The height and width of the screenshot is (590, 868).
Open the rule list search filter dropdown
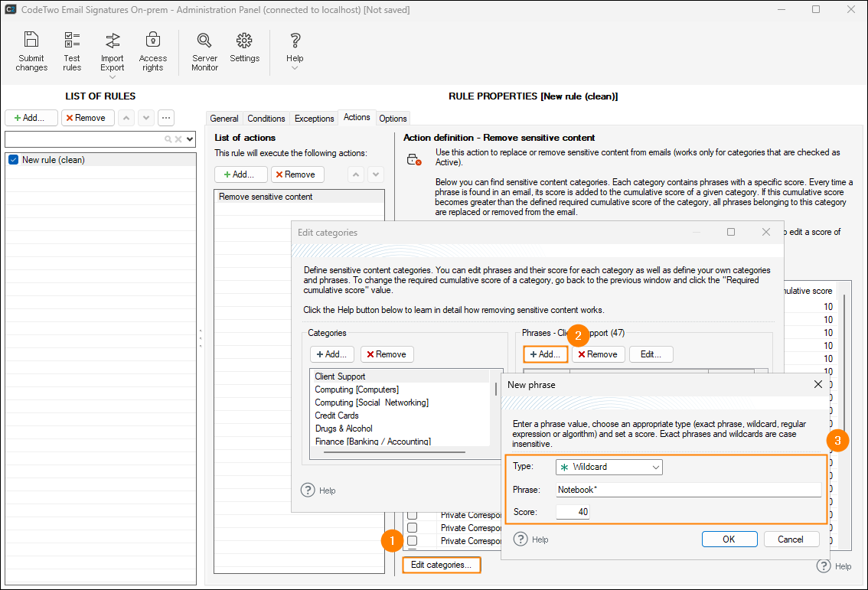(x=190, y=139)
